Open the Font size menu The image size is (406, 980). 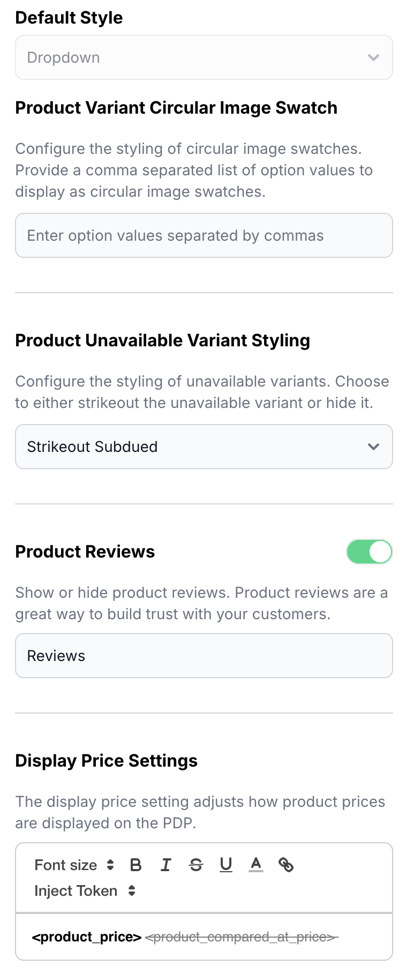66,865
